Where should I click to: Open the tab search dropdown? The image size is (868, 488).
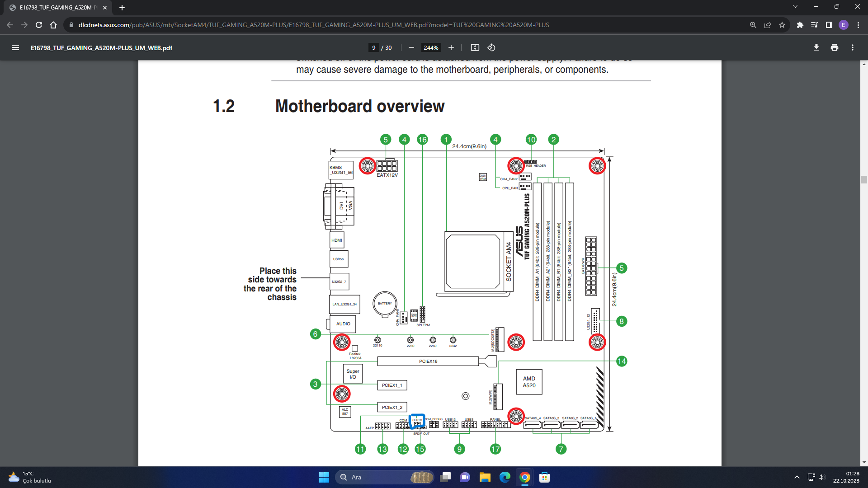coord(795,6)
